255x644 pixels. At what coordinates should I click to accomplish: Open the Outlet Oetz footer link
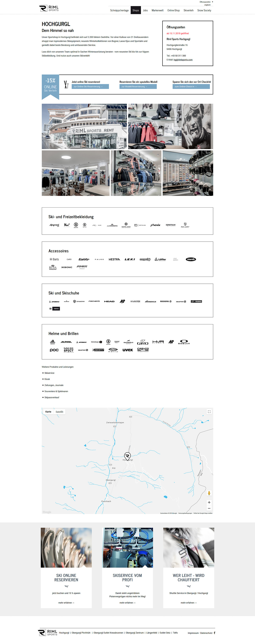coord(165,633)
